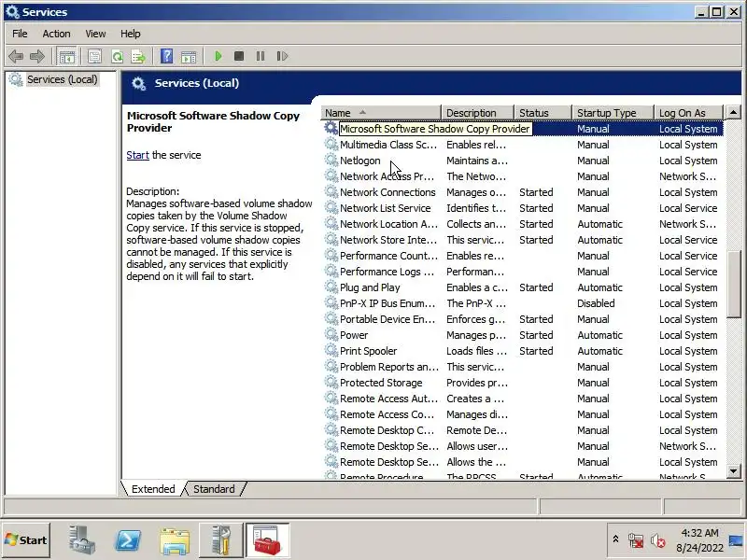
Task: Sort by the Log On As column header
Action: [688, 113]
